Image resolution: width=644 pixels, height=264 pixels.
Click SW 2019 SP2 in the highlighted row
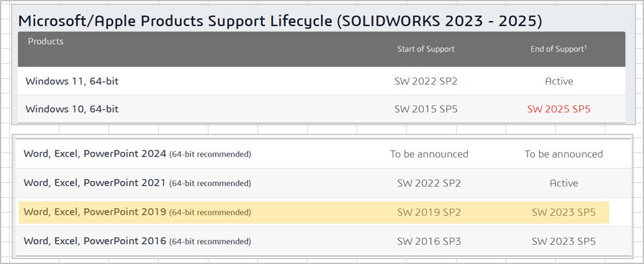pyautogui.click(x=429, y=213)
